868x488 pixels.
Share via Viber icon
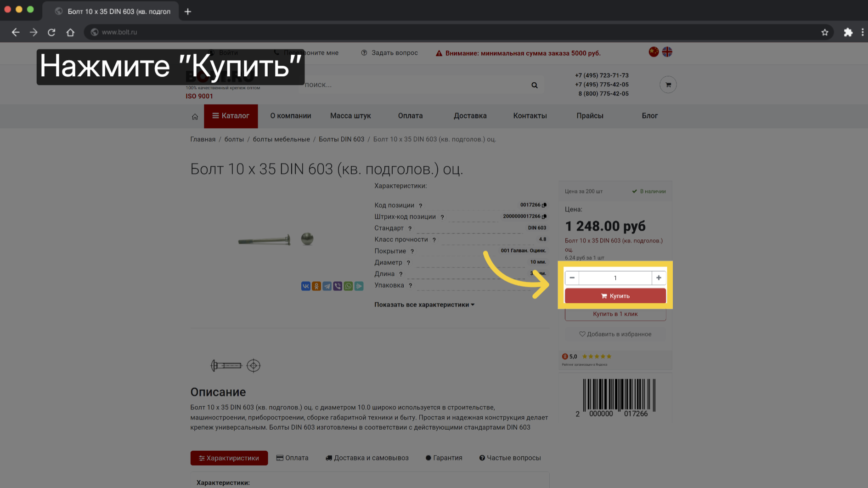pyautogui.click(x=338, y=286)
